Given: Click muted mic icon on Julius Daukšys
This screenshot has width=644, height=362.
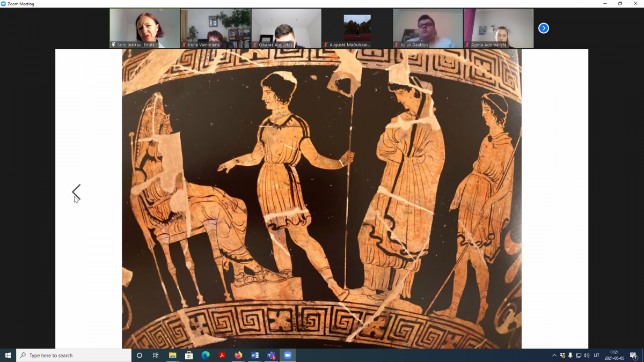Looking at the screenshot, I should [397, 45].
